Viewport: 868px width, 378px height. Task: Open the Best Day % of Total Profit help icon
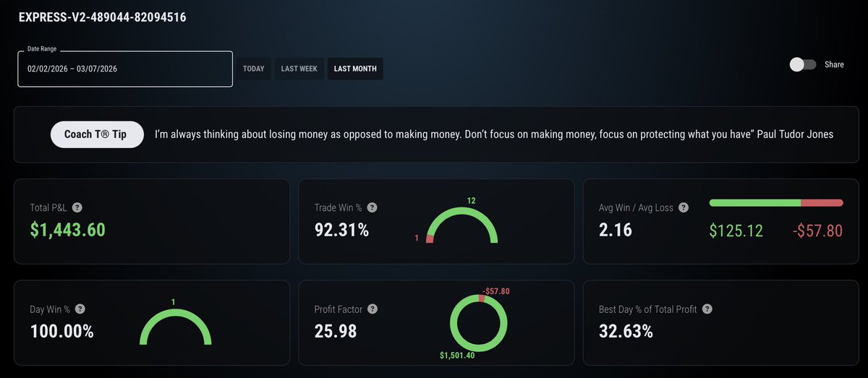[707, 309]
